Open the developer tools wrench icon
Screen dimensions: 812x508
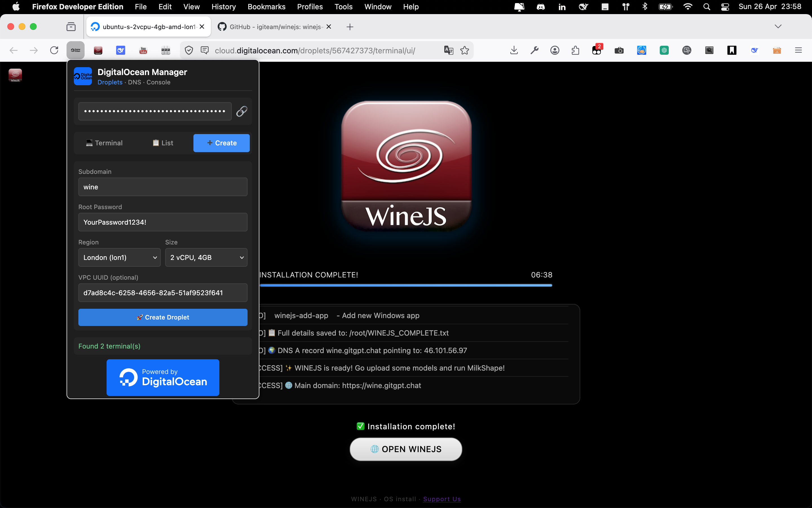[x=534, y=51]
